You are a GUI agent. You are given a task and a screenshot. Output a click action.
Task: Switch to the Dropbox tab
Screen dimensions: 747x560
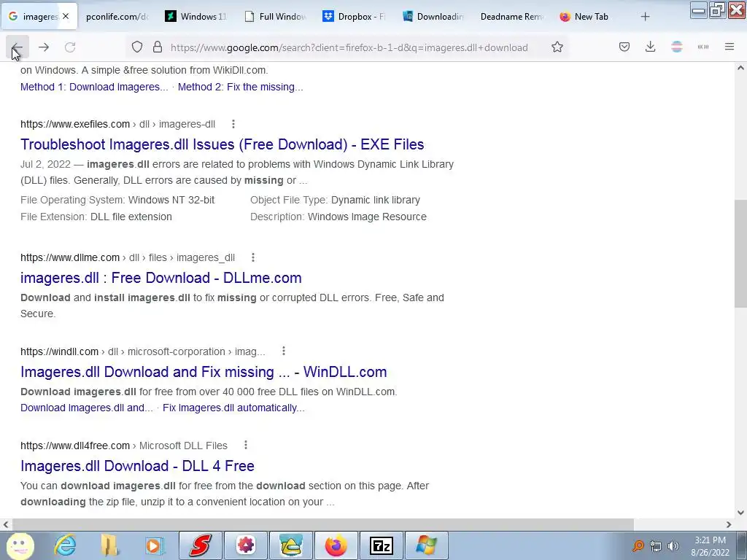click(x=354, y=17)
